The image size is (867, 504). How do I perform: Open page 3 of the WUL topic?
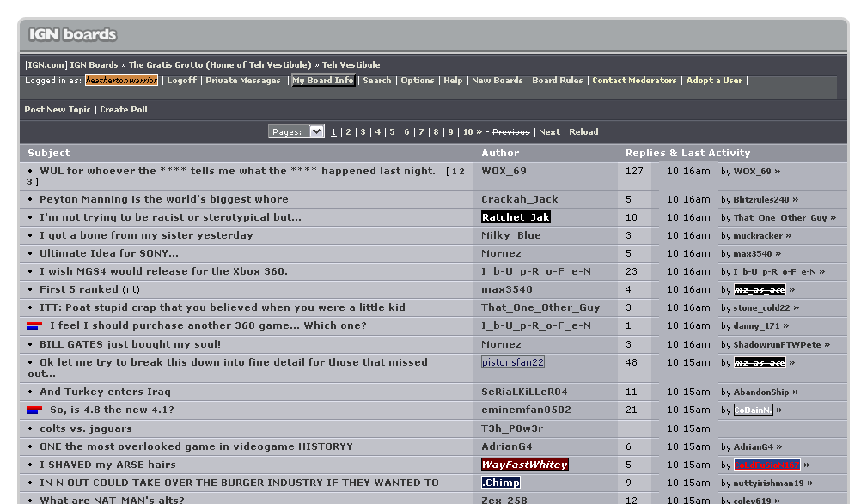(x=30, y=182)
